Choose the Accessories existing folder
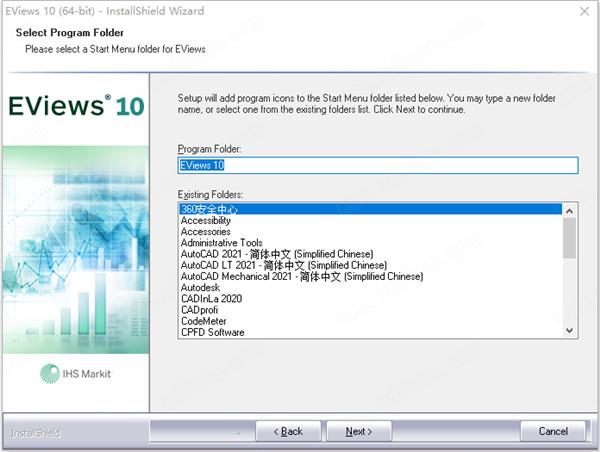The width and height of the screenshot is (600, 452). 370,232
